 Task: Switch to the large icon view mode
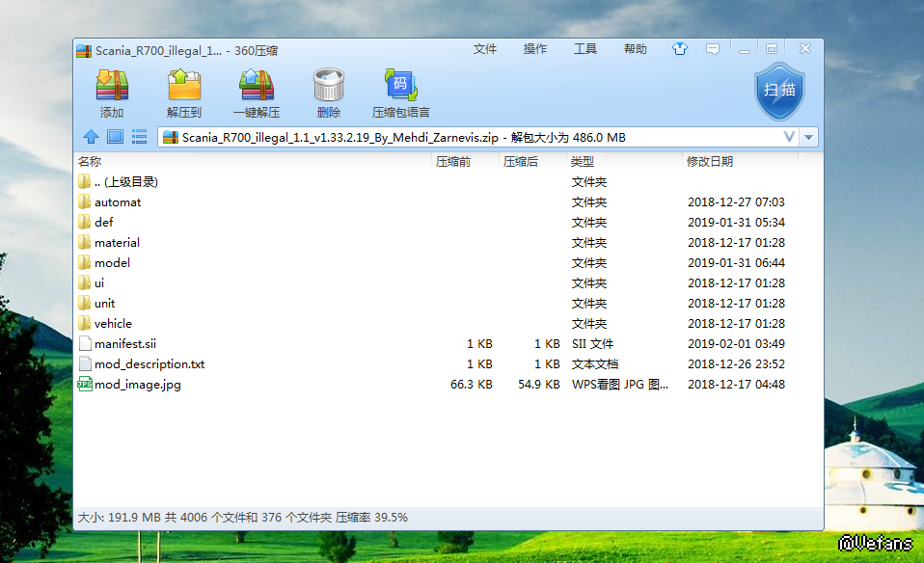[x=115, y=137]
